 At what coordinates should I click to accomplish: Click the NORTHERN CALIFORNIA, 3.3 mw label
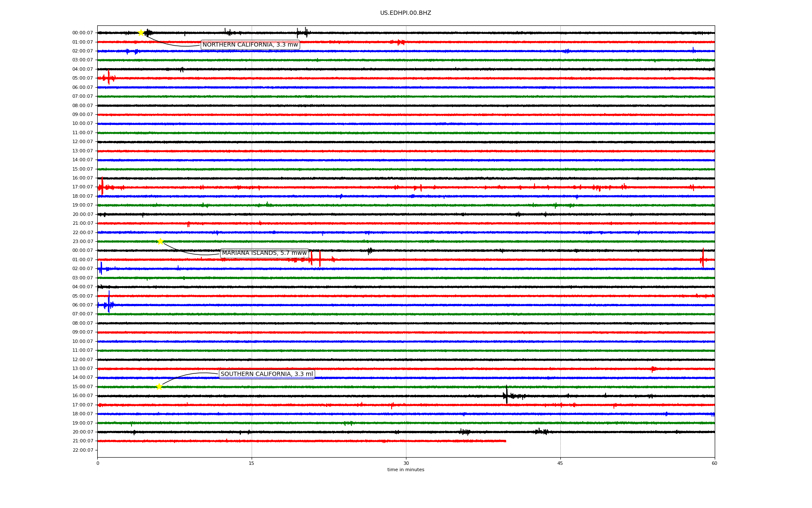click(x=250, y=45)
